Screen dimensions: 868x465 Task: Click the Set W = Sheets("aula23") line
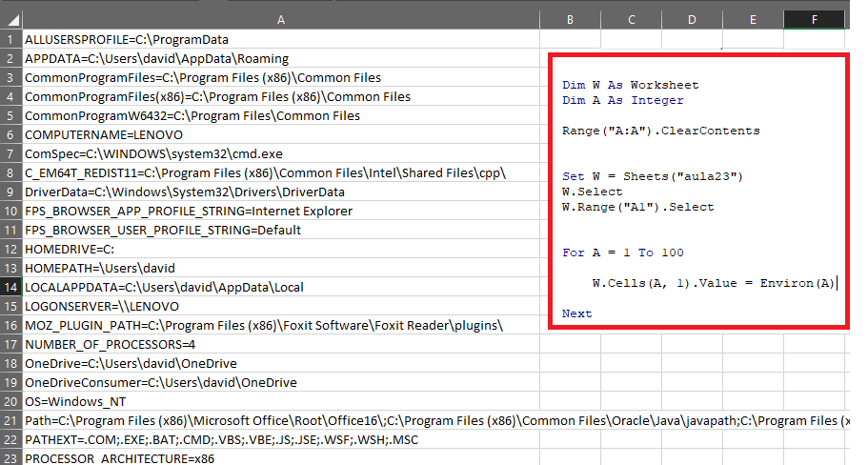click(653, 176)
